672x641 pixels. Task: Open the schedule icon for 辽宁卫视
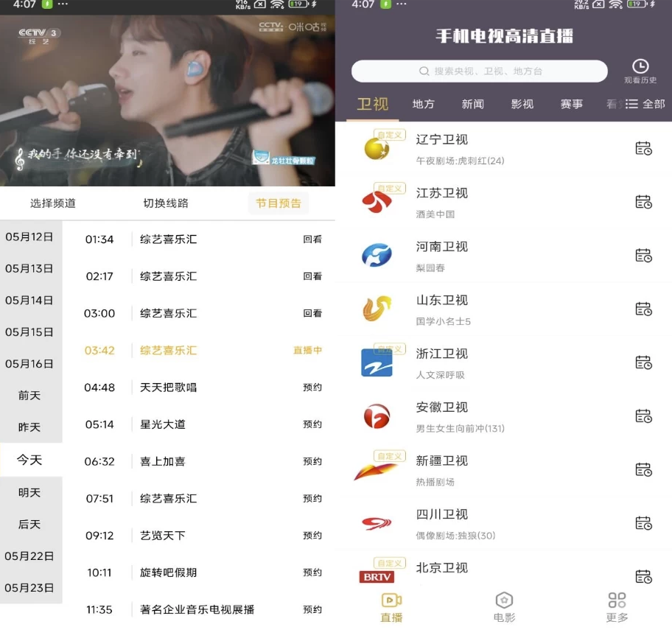(x=643, y=148)
